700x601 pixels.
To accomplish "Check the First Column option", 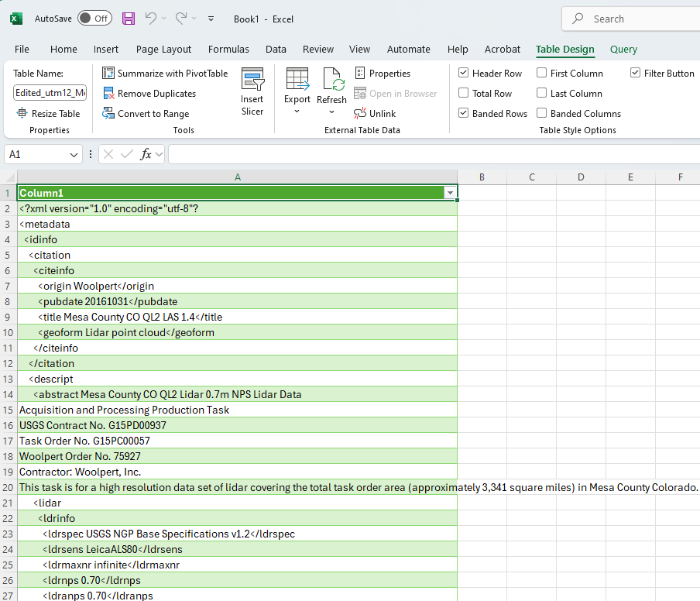I will (541, 73).
